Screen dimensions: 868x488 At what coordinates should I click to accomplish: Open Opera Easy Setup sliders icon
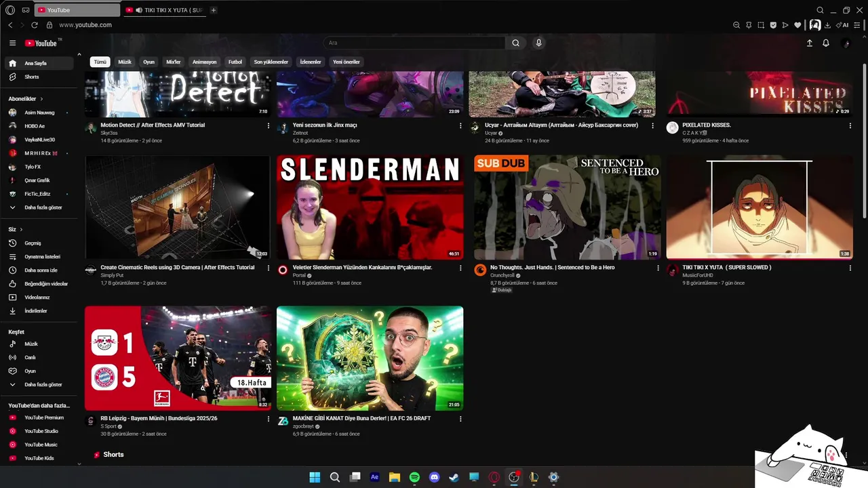pyautogui.click(x=857, y=25)
